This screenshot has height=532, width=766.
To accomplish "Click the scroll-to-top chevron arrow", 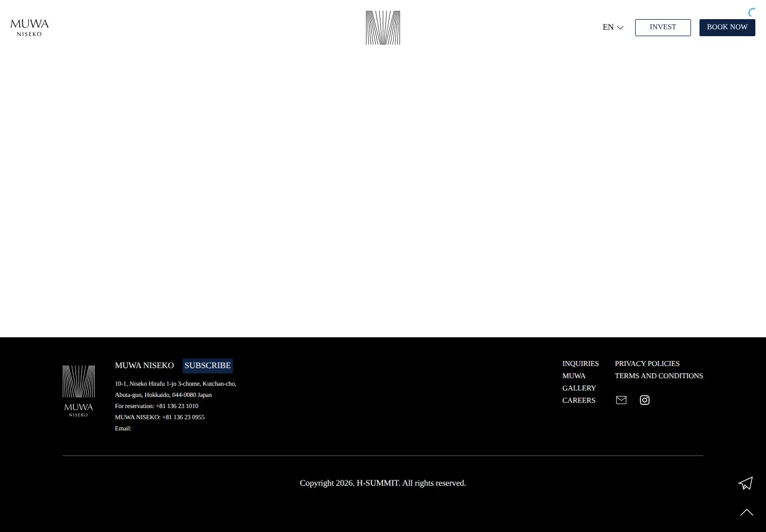I will [x=747, y=512].
